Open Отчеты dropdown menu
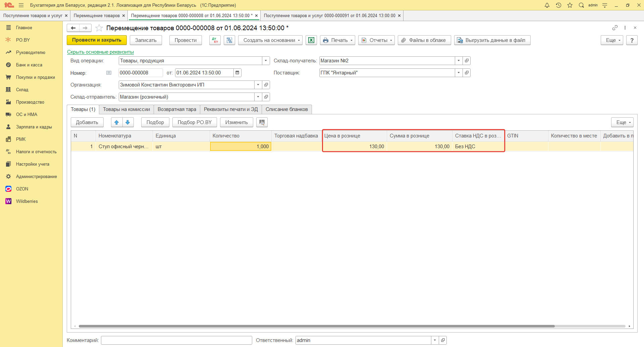This screenshot has width=644, height=347. click(376, 40)
